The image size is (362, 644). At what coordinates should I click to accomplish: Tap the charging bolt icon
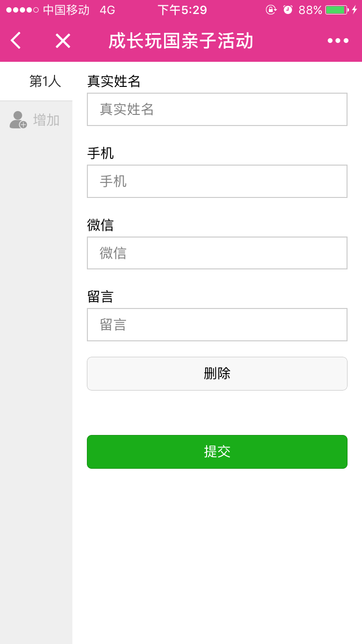coord(354,10)
